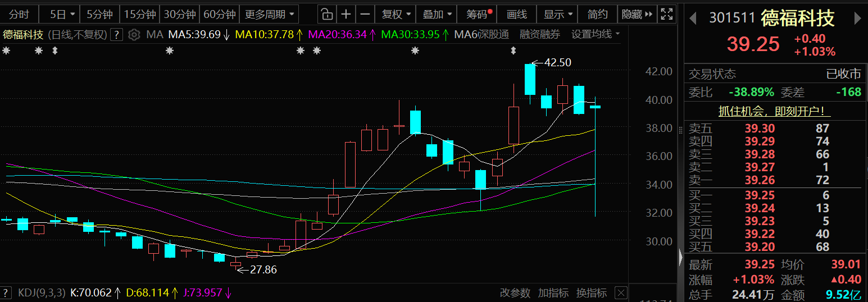The width and height of the screenshot is (868, 302).
Task: Toggle the 筹码 chip distribution display
Action: coord(478,14)
